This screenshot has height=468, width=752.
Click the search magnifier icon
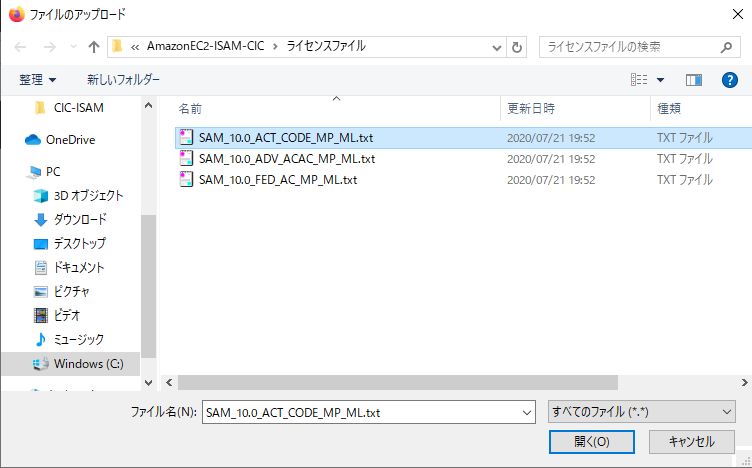tap(726, 47)
